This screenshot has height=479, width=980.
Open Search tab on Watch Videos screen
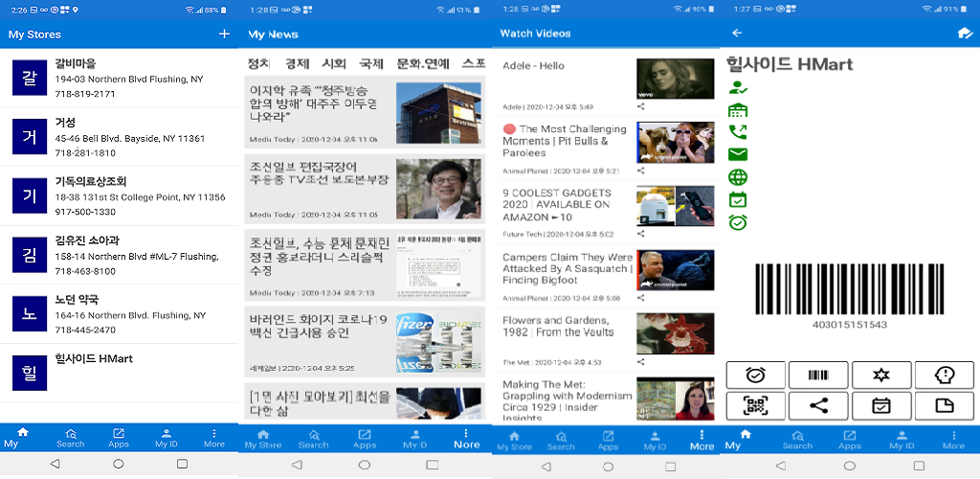561,441
